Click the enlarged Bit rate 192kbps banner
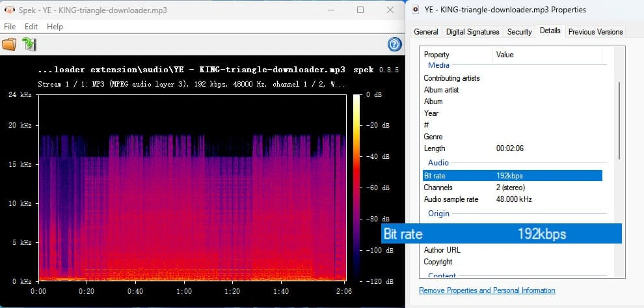This screenshot has height=308, width=644. point(502,234)
